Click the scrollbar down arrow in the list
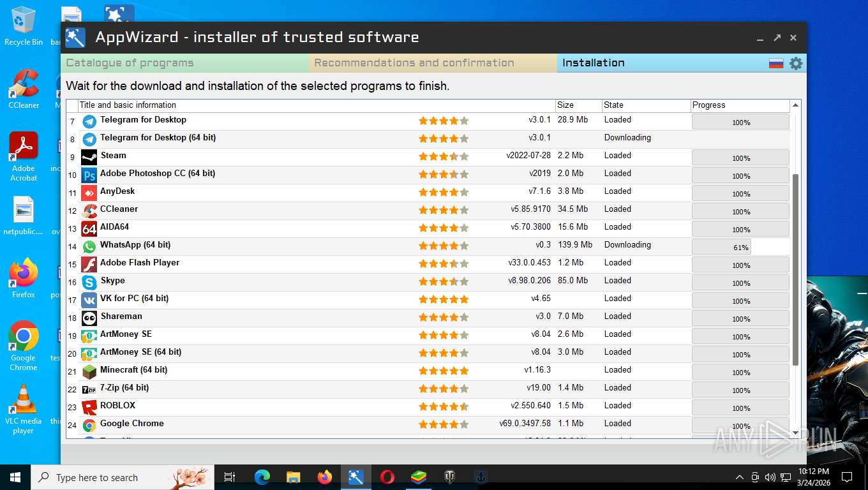The image size is (868, 490). (795, 433)
